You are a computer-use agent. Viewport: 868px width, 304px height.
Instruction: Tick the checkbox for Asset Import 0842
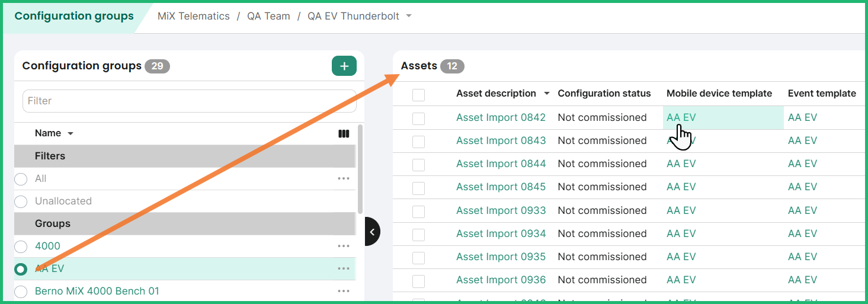click(x=419, y=118)
